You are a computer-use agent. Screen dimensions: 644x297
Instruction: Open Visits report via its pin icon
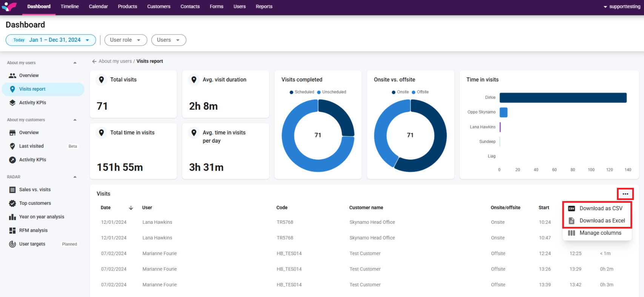(x=12, y=89)
